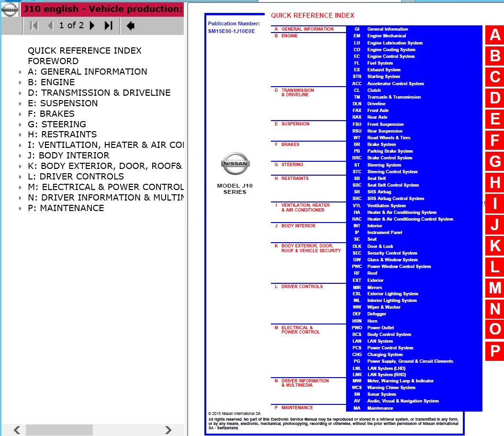Open FOREWORD entry in tree
Image resolution: width=504 pixels, height=436 pixels.
tap(53, 61)
